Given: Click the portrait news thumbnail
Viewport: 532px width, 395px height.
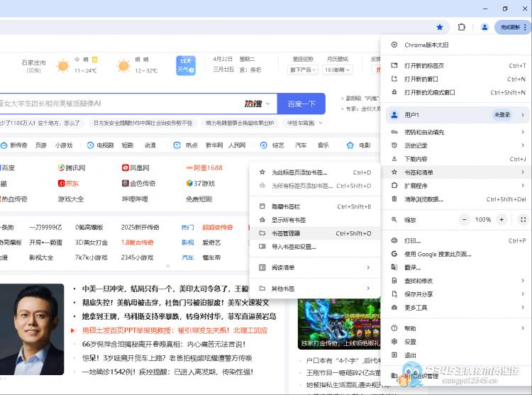Looking at the screenshot, I should pyautogui.click(x=32, y=329).
